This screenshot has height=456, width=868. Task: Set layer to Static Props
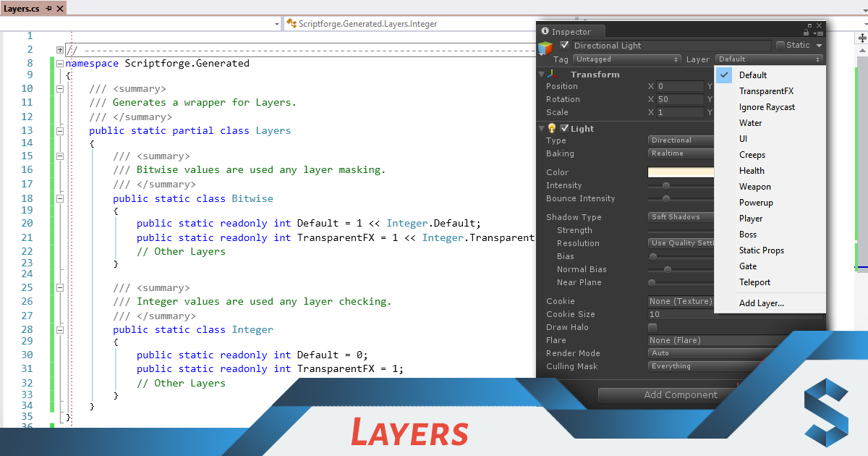[x=770, y=250]
